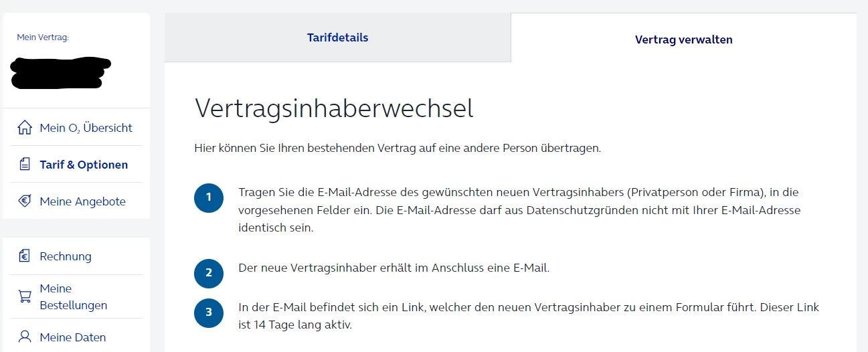
Task: Click the person icon beside Meine Daten
Action: pyautogui.click(x=25, y=337)
